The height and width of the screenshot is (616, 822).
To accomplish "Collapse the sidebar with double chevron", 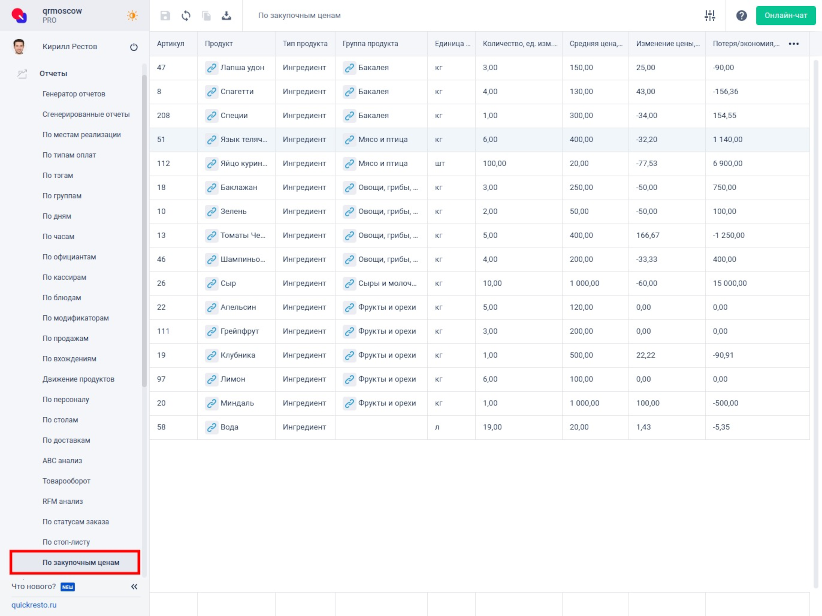I will point(134,587).
